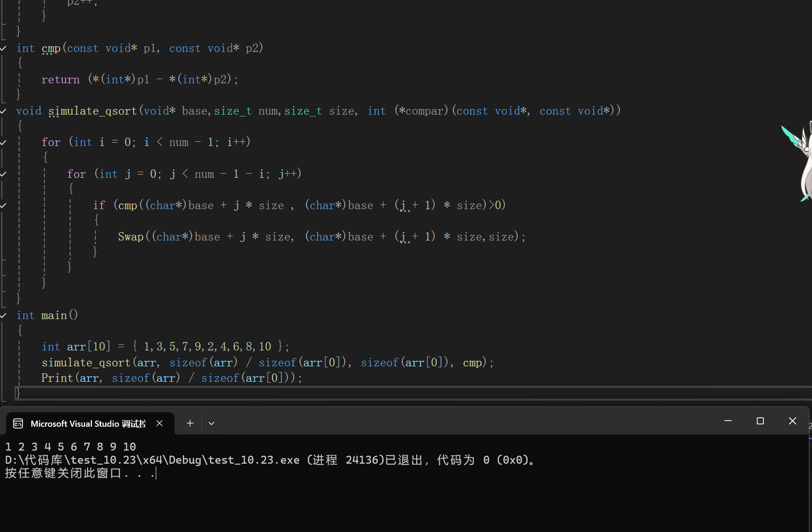The height and width of the screenshot is (532, 812).
Task: Click the size_t num parameter
Action: coord(246,111)
